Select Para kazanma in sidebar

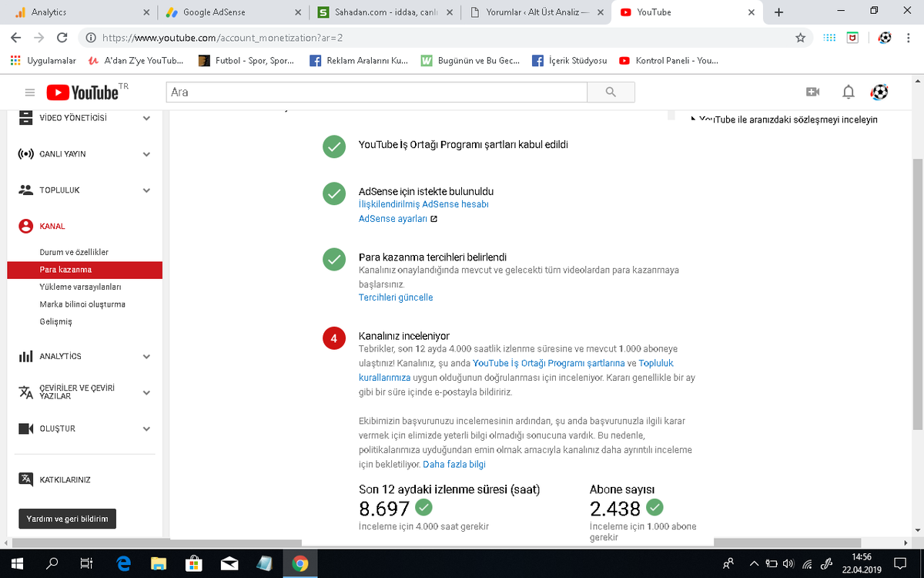(x=85, y=270)
